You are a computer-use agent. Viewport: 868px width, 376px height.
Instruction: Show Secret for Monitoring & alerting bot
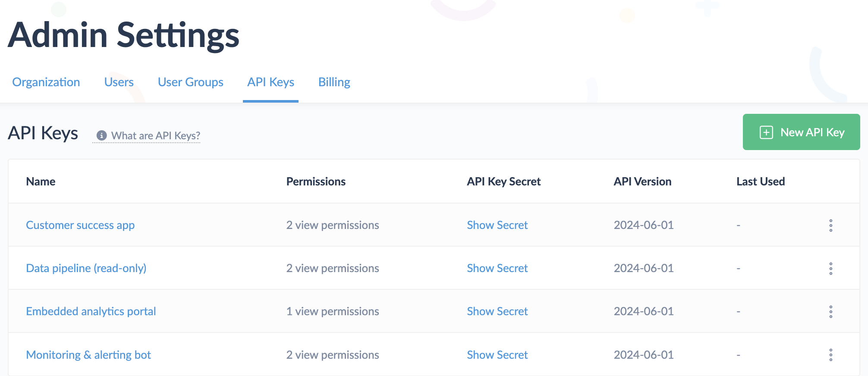click(x=497, y=355)
